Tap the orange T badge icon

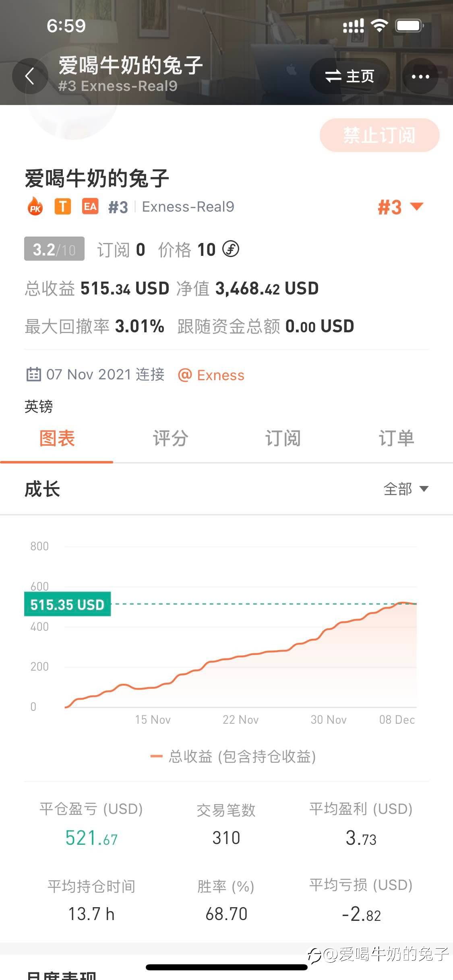(x=62, y=207)
